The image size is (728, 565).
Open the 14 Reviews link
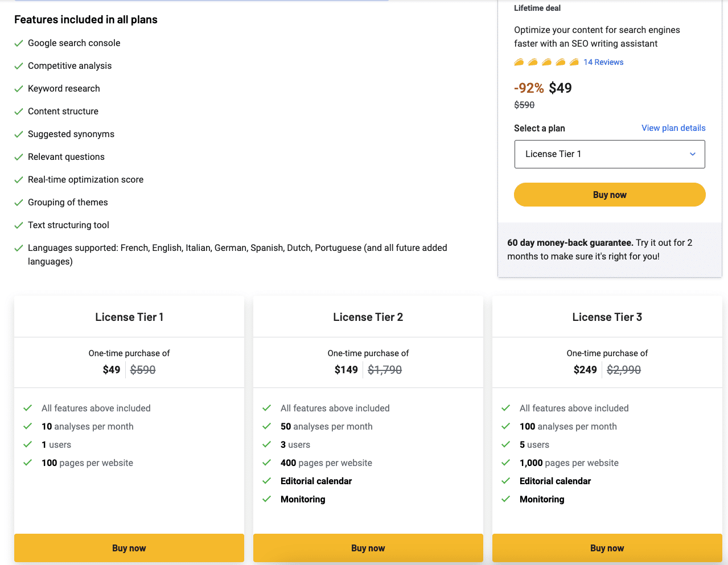pos(603,62)
